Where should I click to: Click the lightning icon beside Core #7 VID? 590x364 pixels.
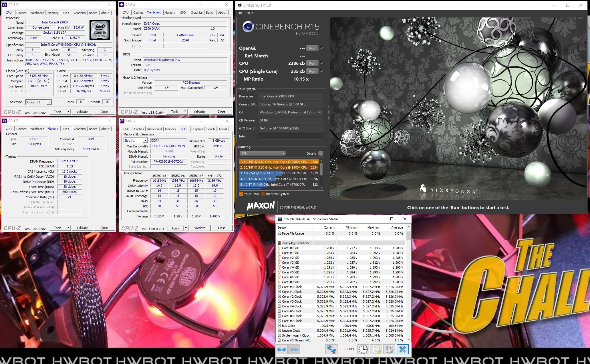279,282
